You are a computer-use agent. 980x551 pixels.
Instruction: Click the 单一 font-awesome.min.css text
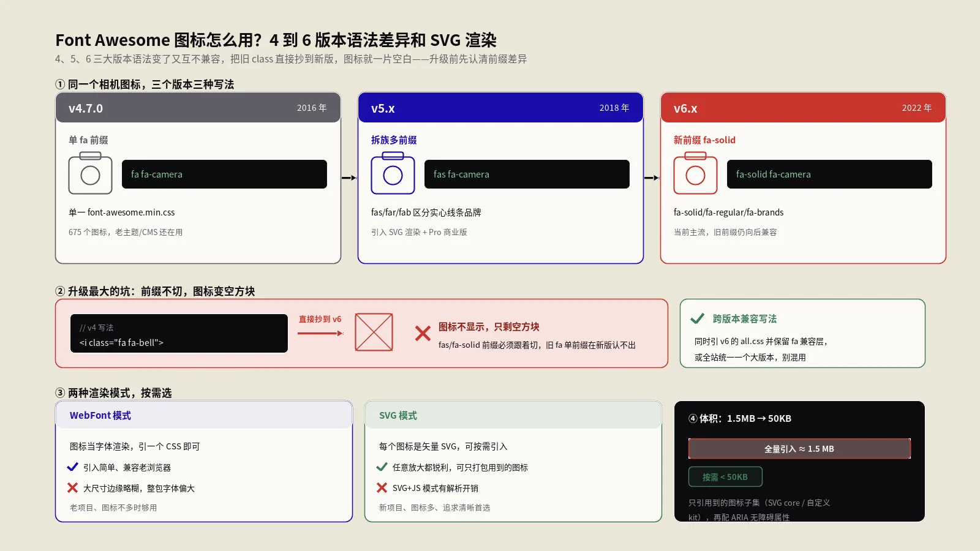(x=122, y=212)
